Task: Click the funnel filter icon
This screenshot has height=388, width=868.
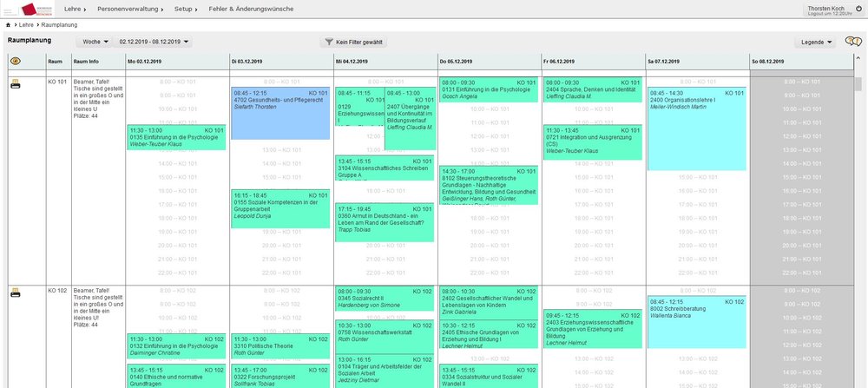Action: (x=329, y=42)
